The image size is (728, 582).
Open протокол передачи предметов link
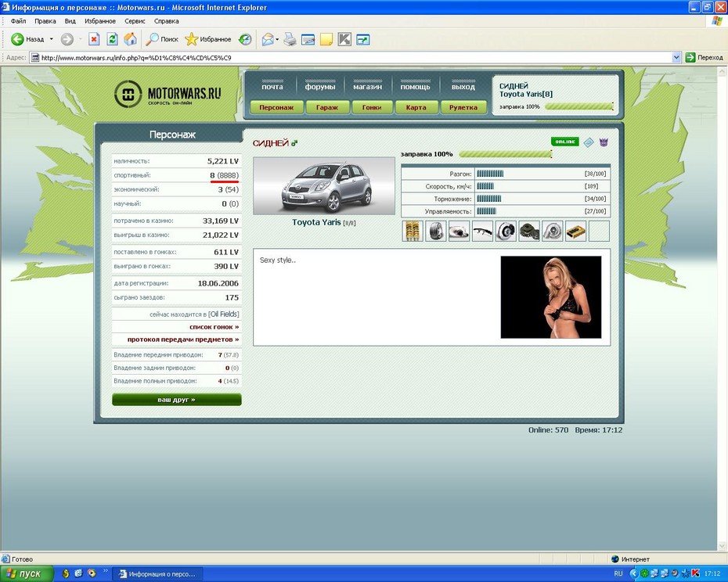(183, 339)
